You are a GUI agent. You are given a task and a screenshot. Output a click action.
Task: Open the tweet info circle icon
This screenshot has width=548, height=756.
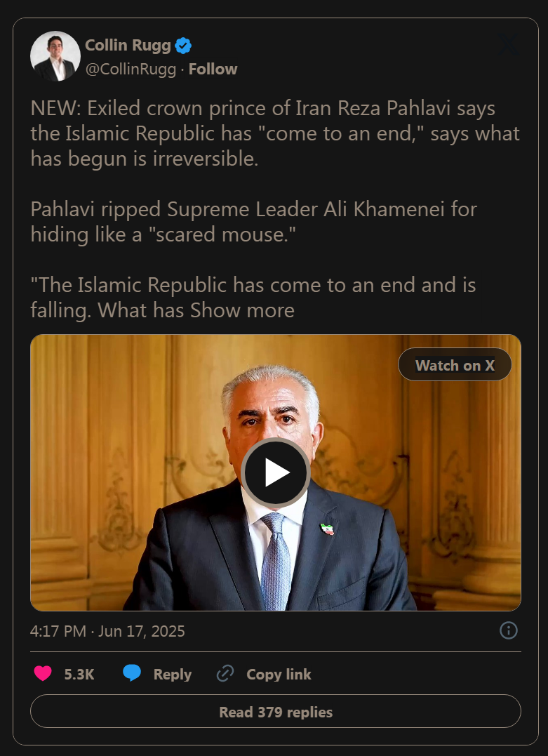(x=509, y=630)
